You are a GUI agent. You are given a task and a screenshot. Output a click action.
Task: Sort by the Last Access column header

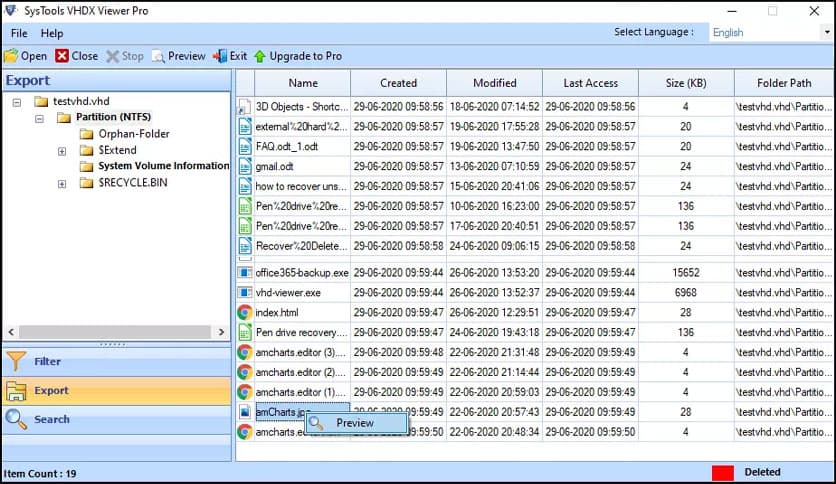coord(591,83)
